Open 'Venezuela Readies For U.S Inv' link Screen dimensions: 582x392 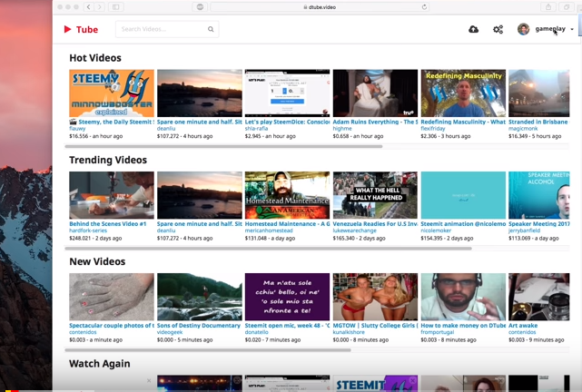click(x=375, y=223)
